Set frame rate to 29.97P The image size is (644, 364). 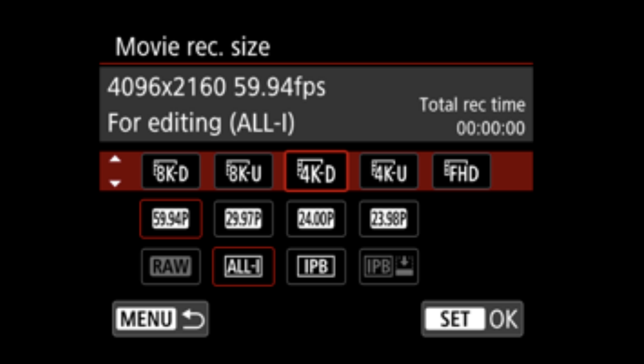coord(244,219)
